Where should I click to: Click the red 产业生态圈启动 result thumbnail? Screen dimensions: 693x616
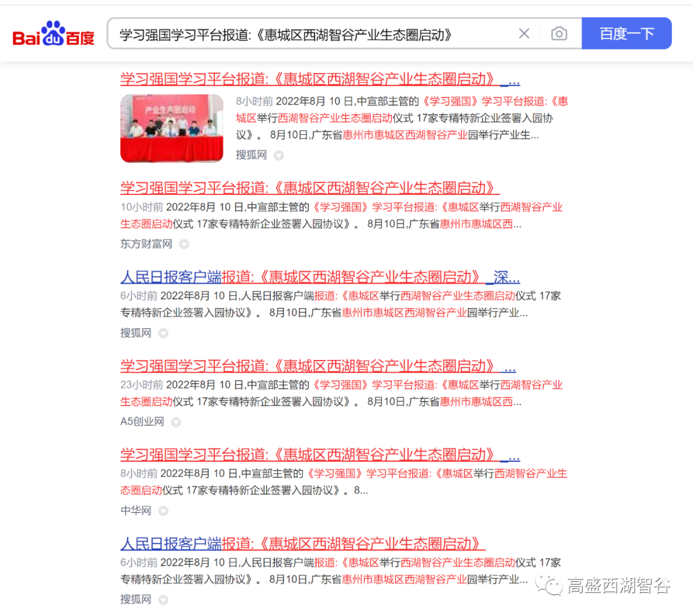point(171,128)
